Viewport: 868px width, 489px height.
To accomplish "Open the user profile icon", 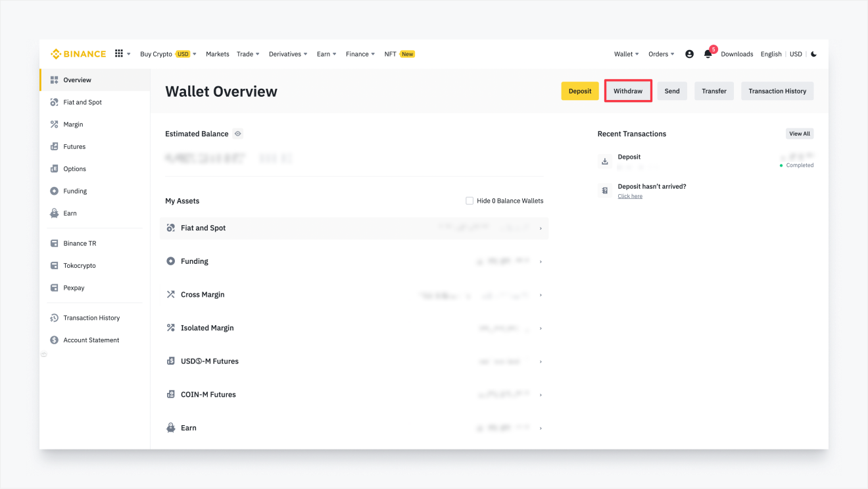I will click(x=689, y=54).
